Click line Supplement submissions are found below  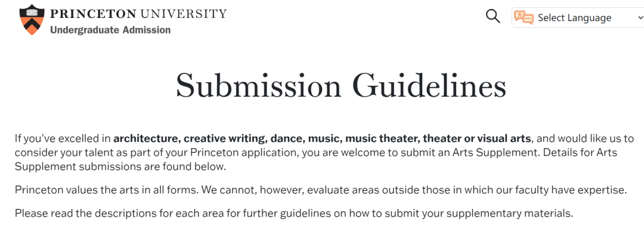120,167
